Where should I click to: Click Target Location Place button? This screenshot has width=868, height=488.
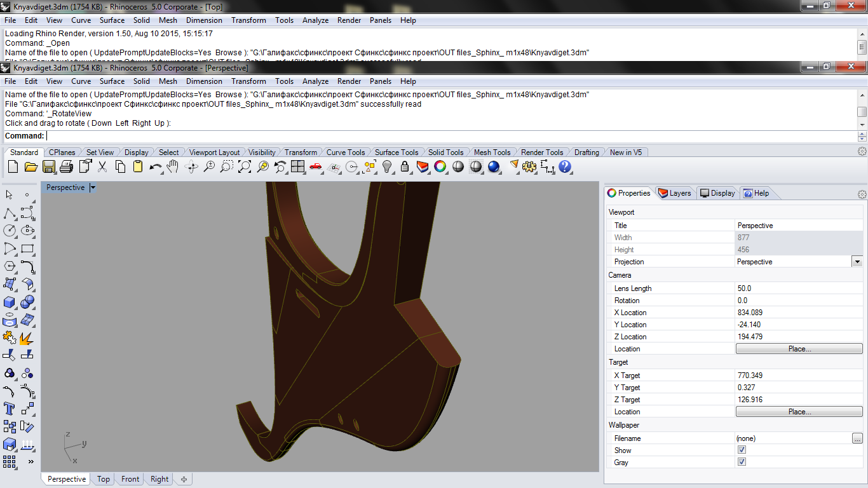pyautogui.click(x=799, y=412)
